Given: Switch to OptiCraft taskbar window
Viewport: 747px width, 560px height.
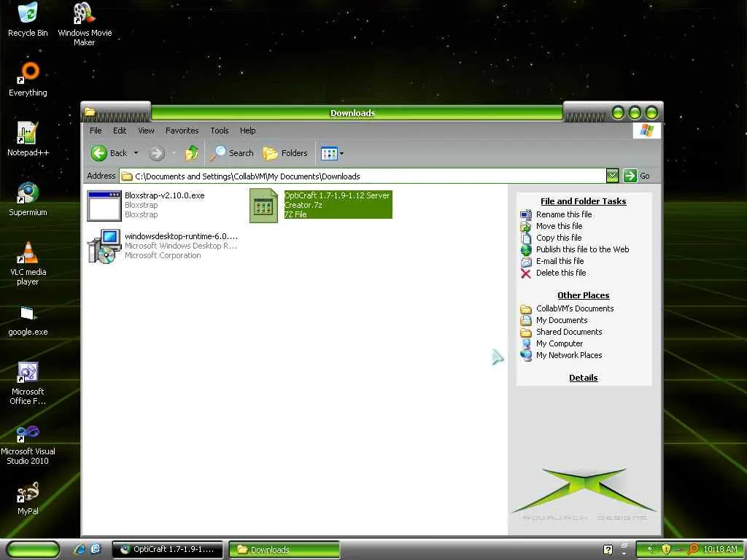Looking at the screenshot, I should pyautogui.click(x=167, y=550).
